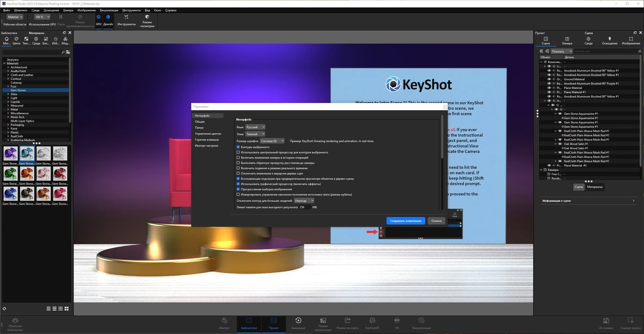The width and height of the screenshot is (644, 334).
Task: Check Включать изменения камеры в историю операций
Action: 238,157
